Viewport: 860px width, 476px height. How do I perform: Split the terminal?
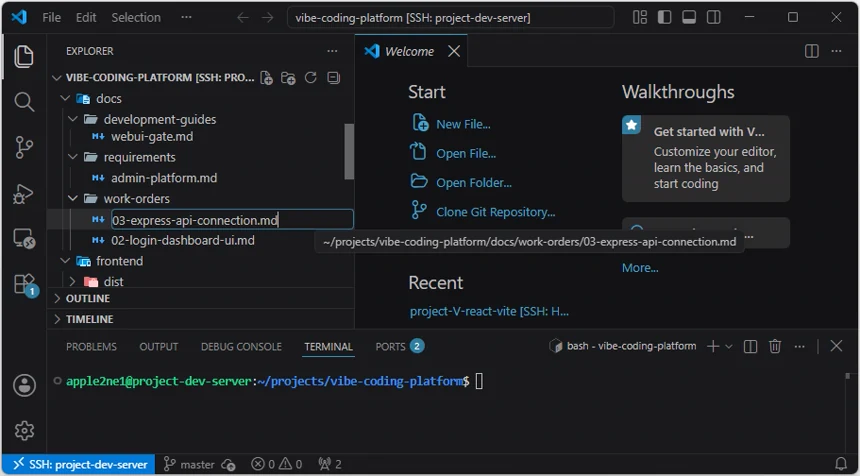click(750, 346)
